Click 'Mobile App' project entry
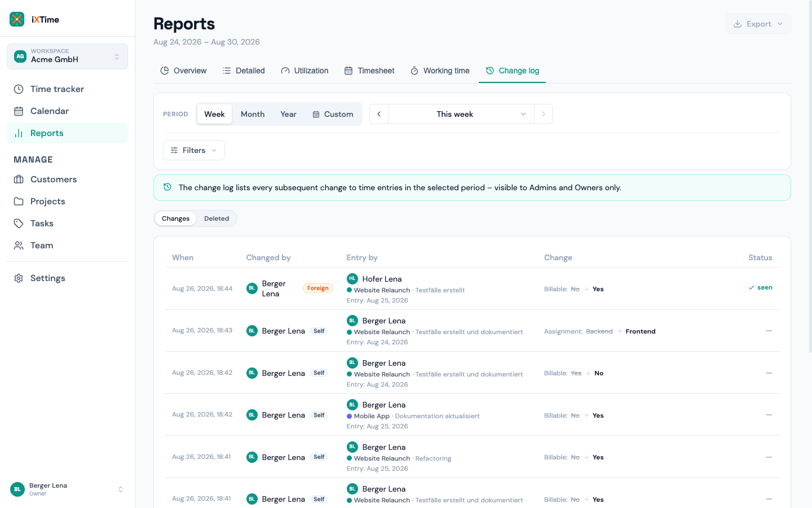This screenshot has width=812, height=508. (x=372, y=416)
